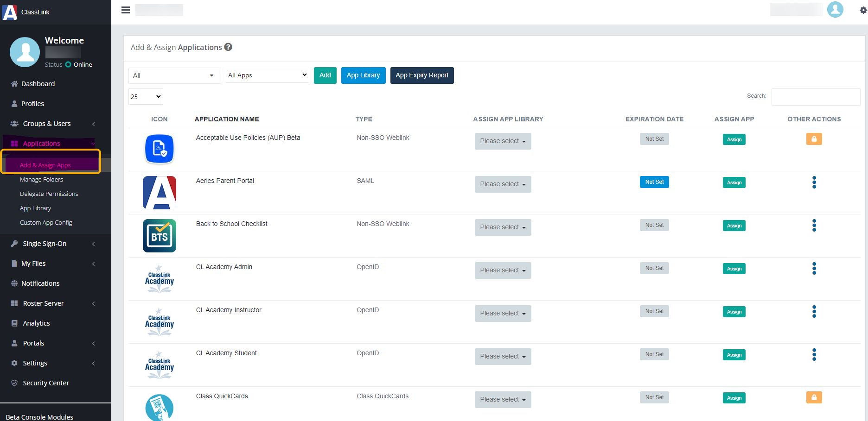Select App Library in the sidebar submenu

pyautogui.click(x=35, y=208)
